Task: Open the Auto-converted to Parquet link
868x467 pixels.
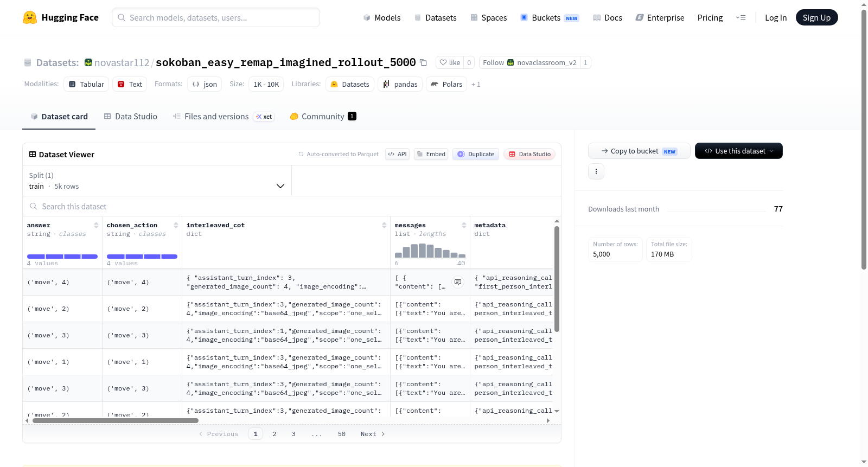Action: coord(342,155)
